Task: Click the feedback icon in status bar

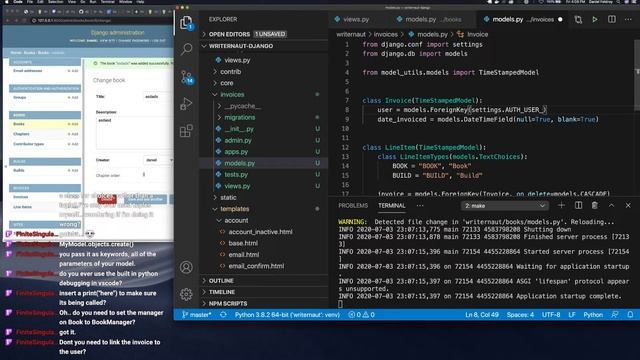Action: pos(615,315)
